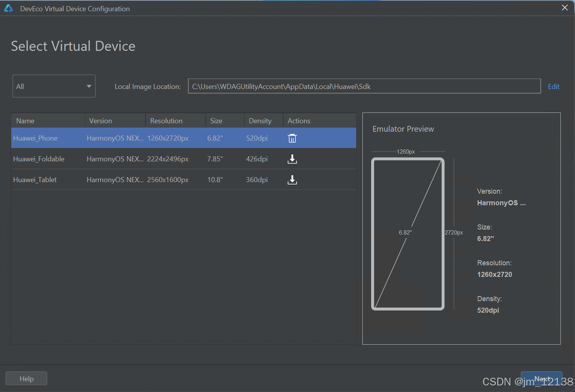Select the Huawei_Phone row
Image resolution: width=575 pixels, height=392 pixels.
[184, 138]
